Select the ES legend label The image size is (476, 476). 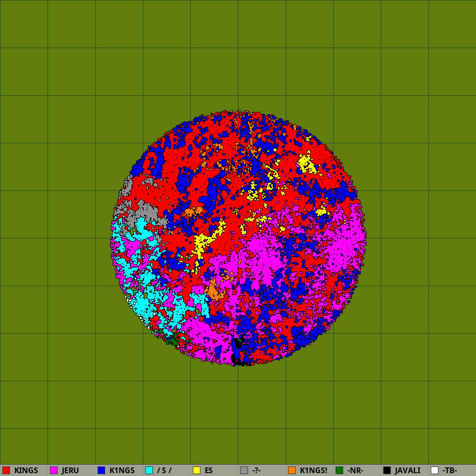[208, 471]
